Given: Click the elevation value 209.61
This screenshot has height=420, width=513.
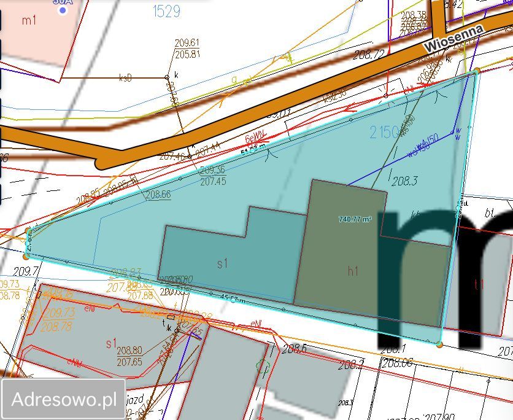Looking at the screenshot, I should point(187,43).
